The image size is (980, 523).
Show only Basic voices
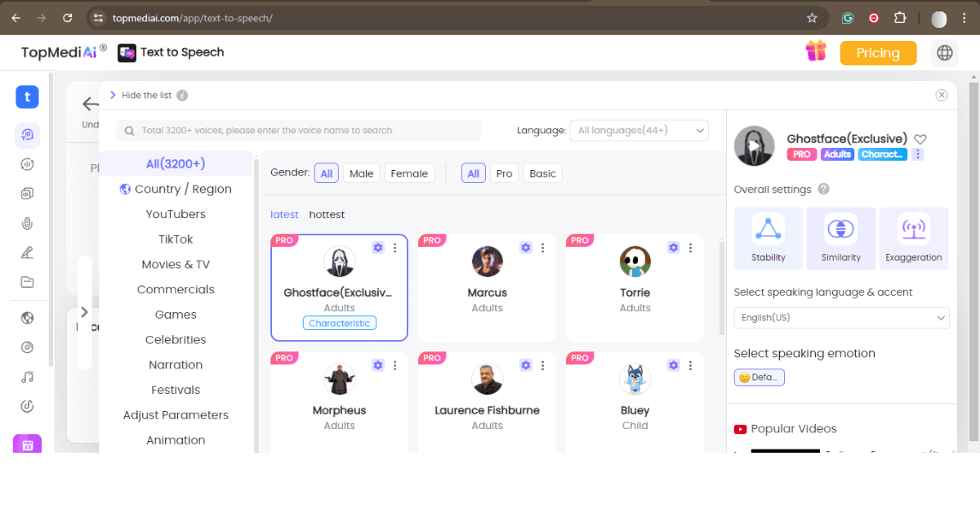click(x=542, y=173)
